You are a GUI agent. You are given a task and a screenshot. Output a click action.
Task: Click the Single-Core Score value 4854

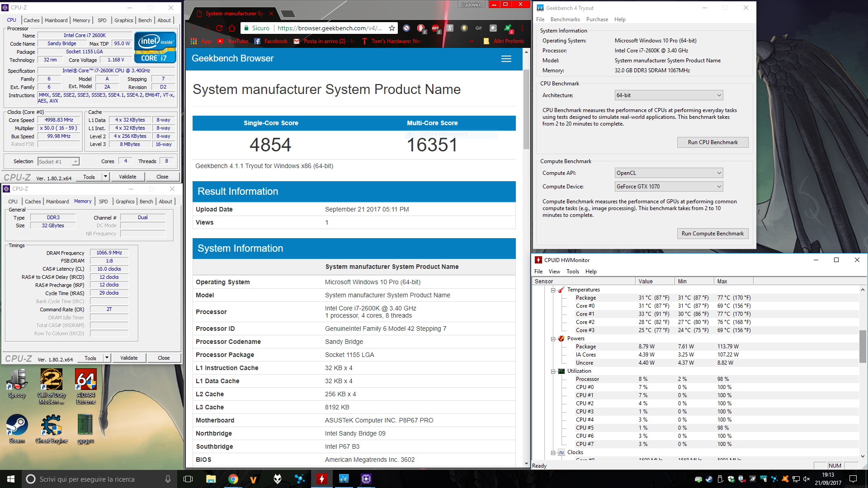pos(270,145)
